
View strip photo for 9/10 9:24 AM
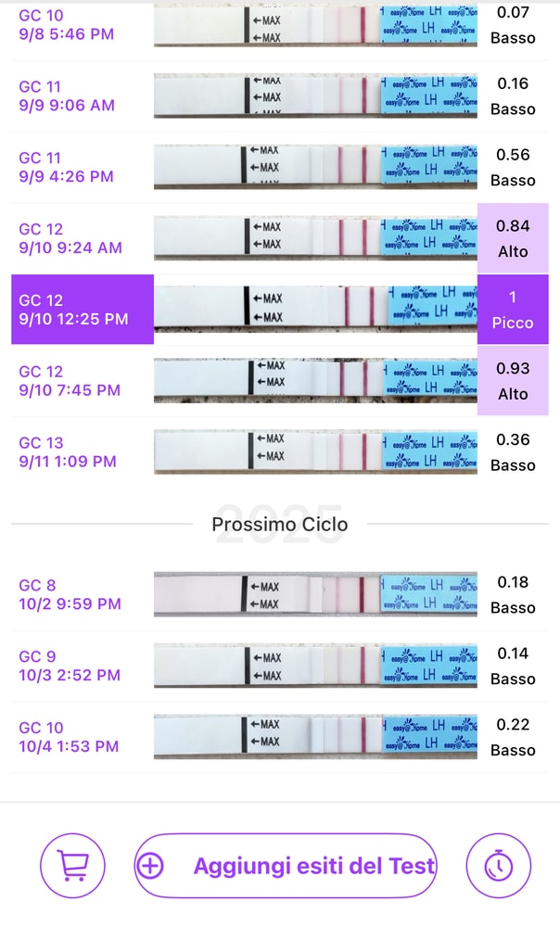[x=315, y=237]
